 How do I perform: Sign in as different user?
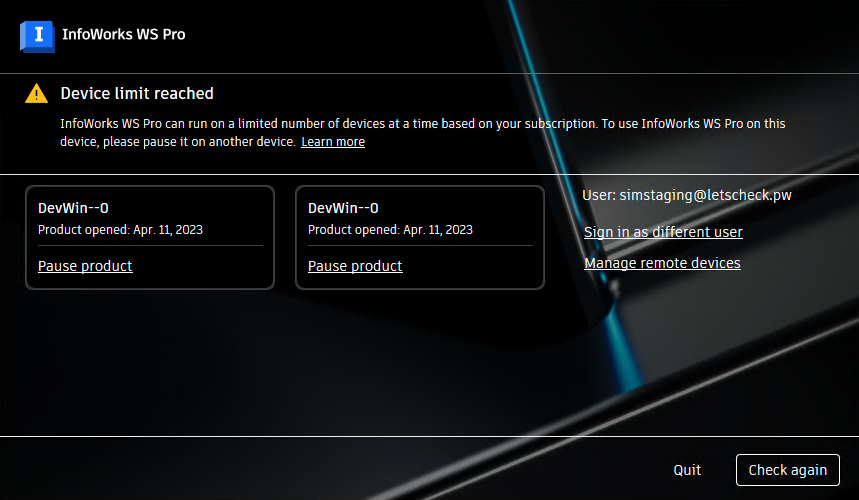(663, 232)
